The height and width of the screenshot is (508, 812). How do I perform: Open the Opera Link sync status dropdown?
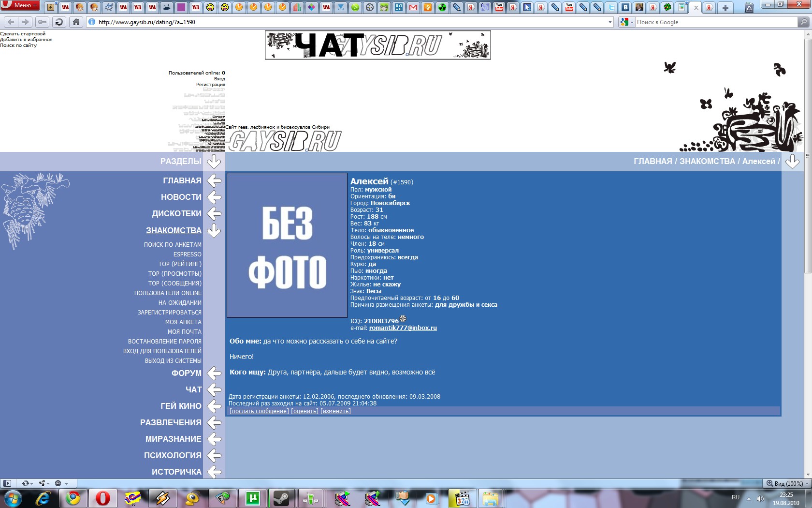coord(28,483)
